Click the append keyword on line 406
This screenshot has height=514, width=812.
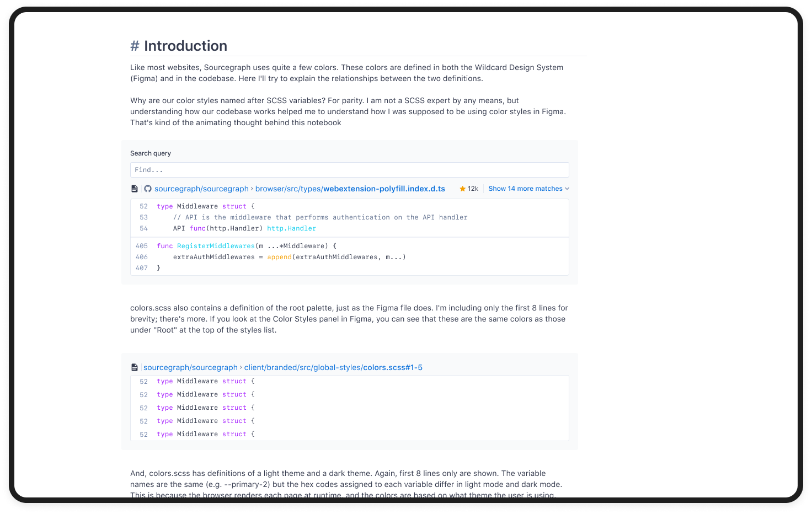click(x=279, y=257)
